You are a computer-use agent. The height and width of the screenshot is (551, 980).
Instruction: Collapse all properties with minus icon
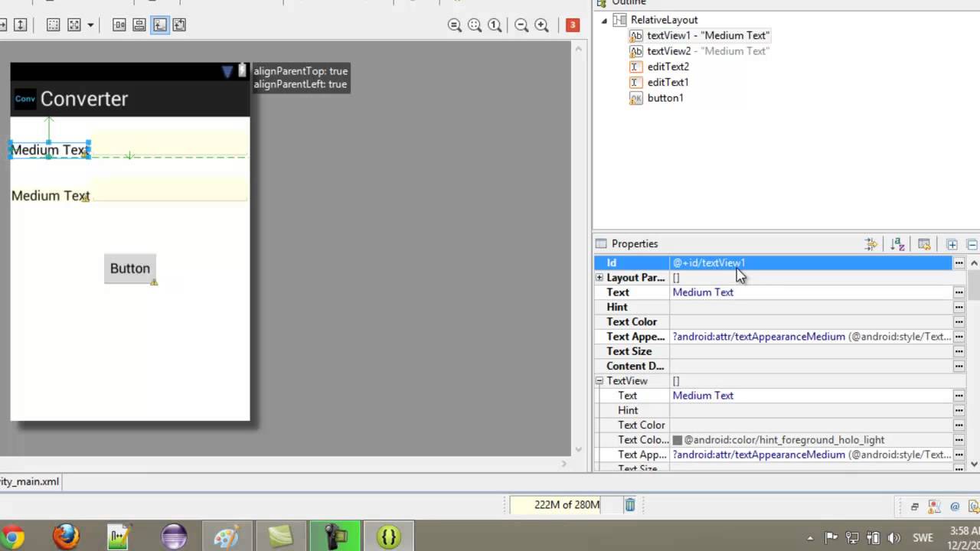[972, 244]
